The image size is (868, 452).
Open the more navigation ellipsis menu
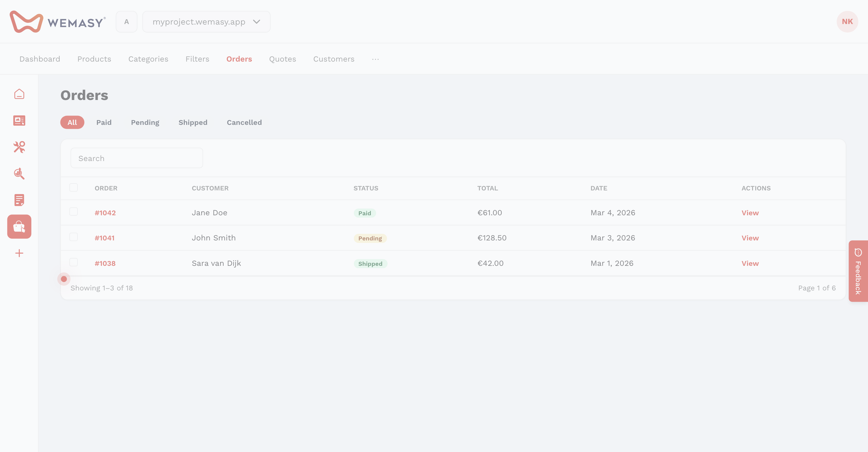(375, 59)
